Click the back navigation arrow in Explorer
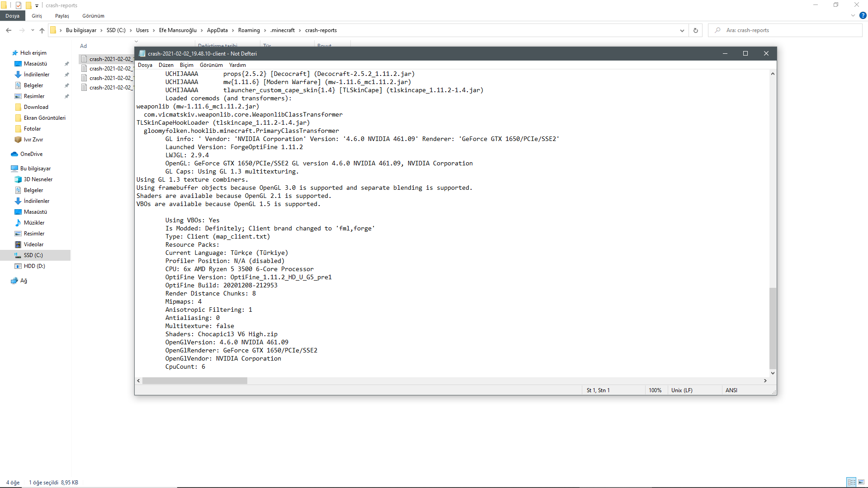This screenshot has width=868, height=488. point(9,30)
